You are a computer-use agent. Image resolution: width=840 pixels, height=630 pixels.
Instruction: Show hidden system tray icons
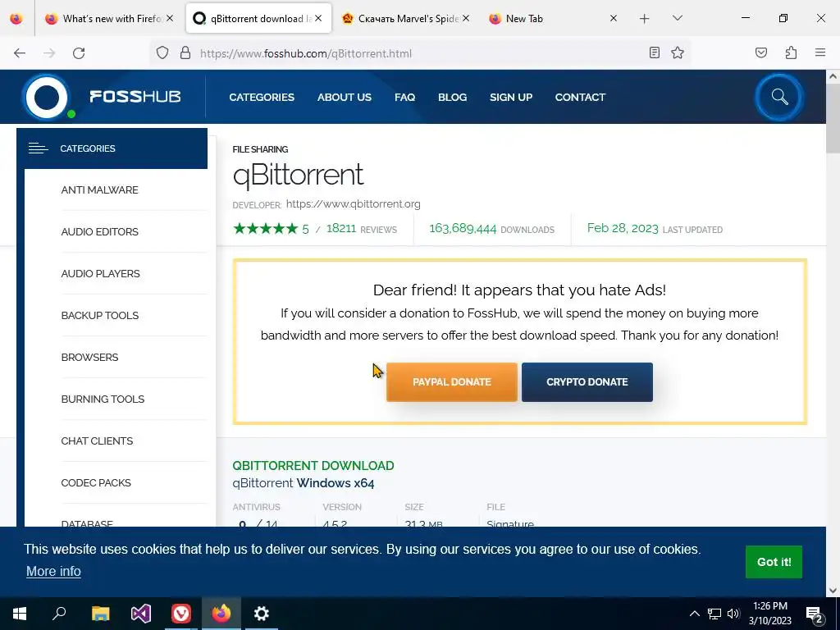point(694,614)
